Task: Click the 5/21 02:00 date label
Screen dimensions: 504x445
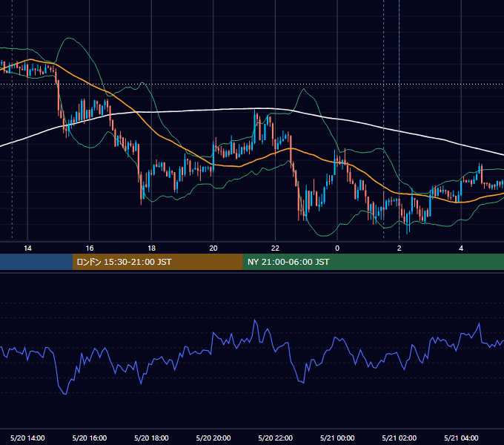Action: (x=399, y=438)
